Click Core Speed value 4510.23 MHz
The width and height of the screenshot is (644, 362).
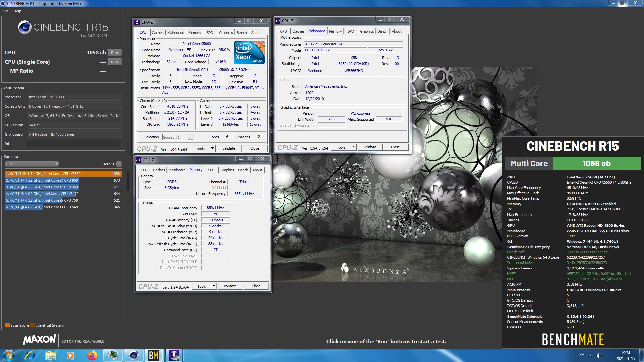point(178,107)
